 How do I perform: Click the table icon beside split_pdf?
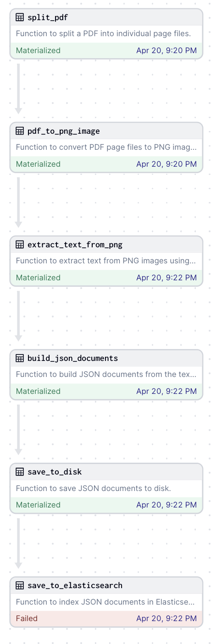[x=20, y=17]
